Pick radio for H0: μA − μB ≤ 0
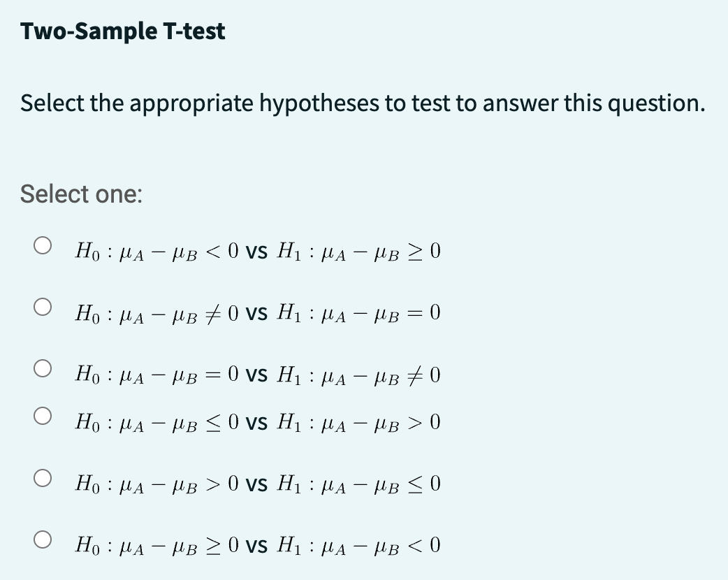 coord(42,416)
